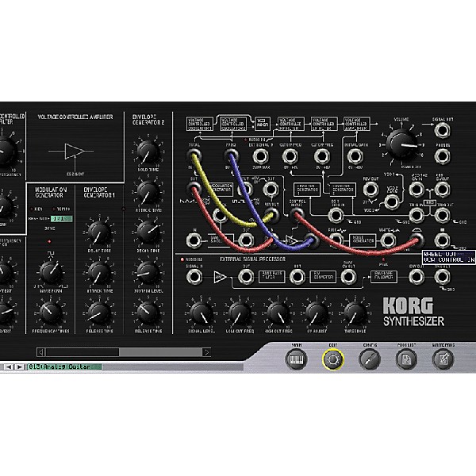Click the CV Adjust knob
This screenshot has width=476, height=476.
[x=317, y=313]
